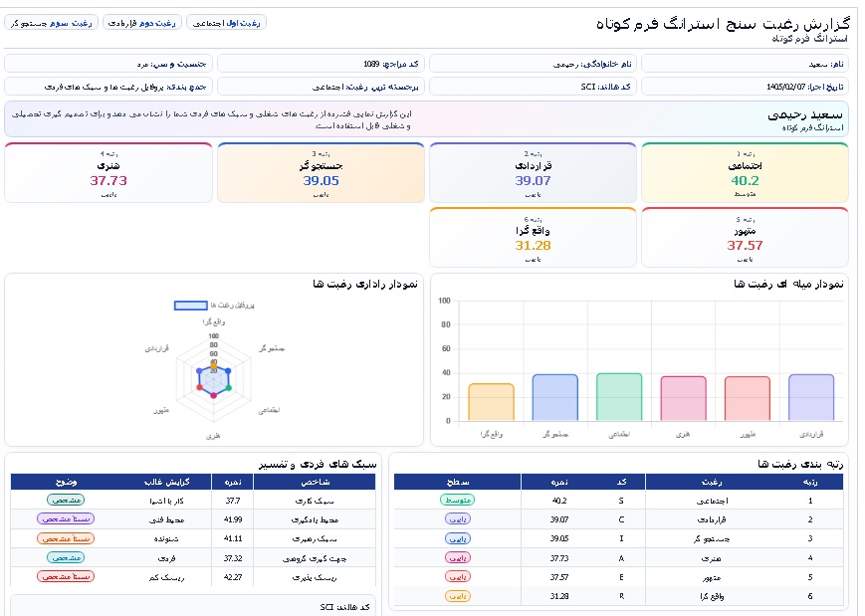Select the جستجوگر 39.05 score card
The height and width of the screenshot is (616, 865).
321,172
